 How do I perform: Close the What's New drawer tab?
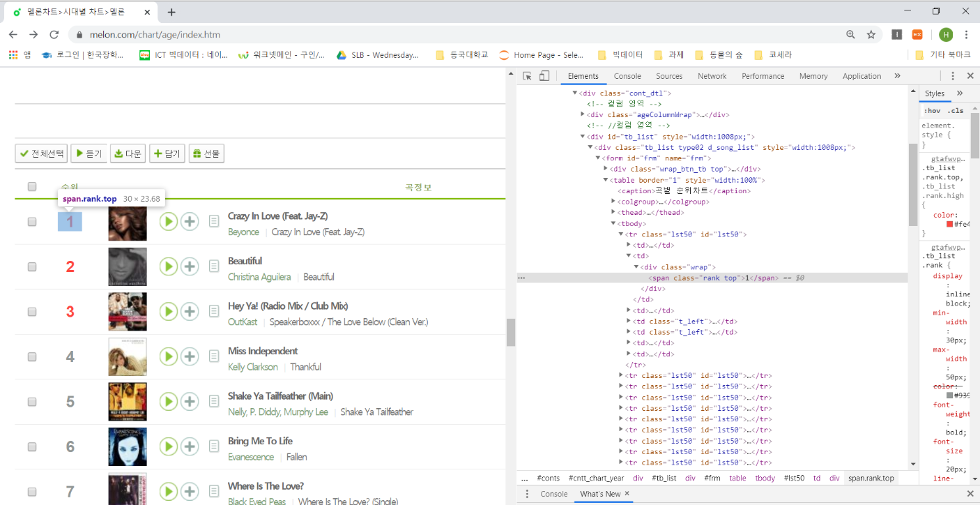[627, 494]
